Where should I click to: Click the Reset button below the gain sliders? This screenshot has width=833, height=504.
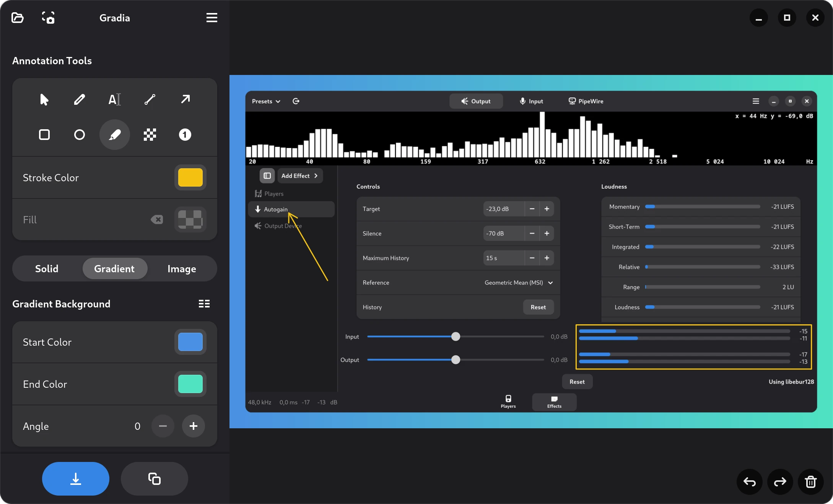577,382
